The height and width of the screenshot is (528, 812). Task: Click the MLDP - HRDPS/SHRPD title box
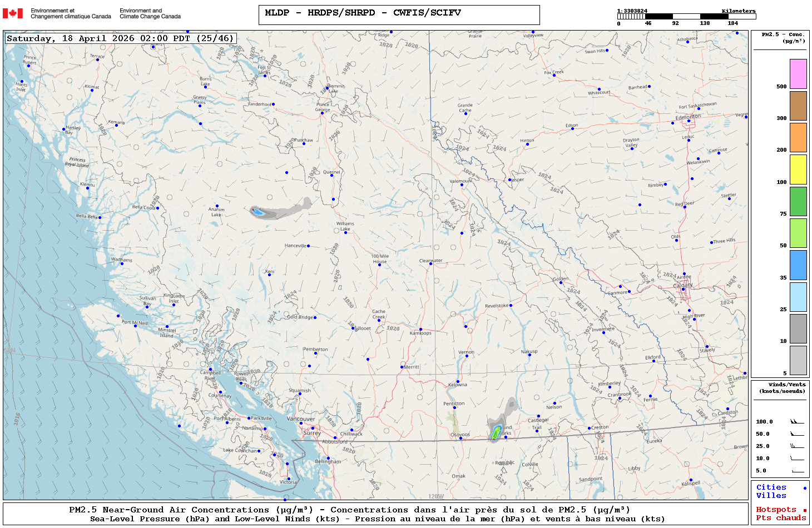pyautogui.click(x=399, y=15)
